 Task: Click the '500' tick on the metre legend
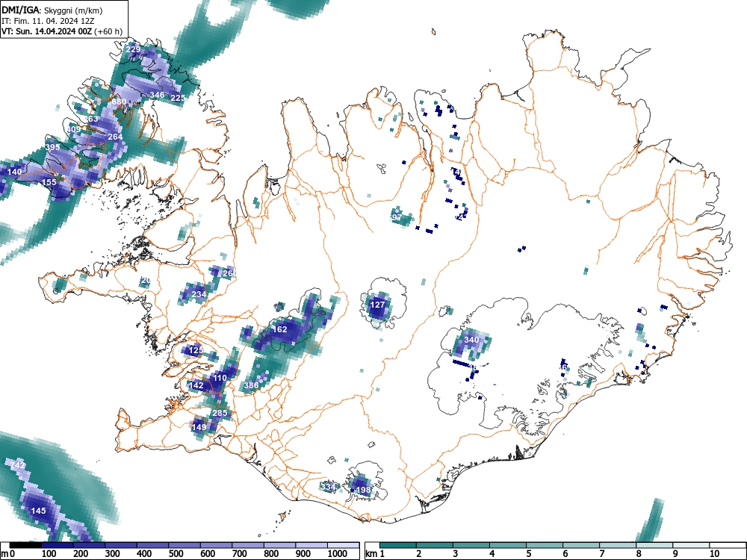pos(176,553)
